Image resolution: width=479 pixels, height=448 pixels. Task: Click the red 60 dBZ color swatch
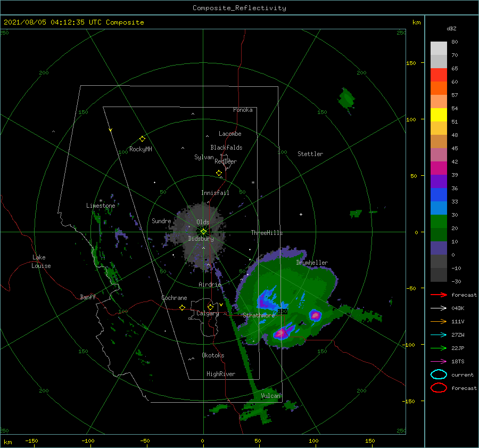[x=439, y=75]
